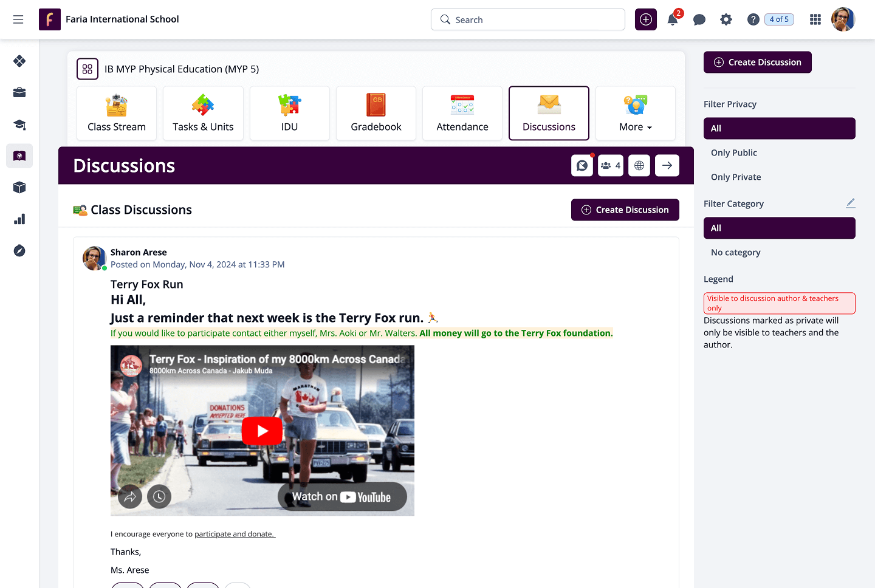Open the class switcher grid icon
The height and width of the screenshot is (588, 875).
click(x=87, y=69)
